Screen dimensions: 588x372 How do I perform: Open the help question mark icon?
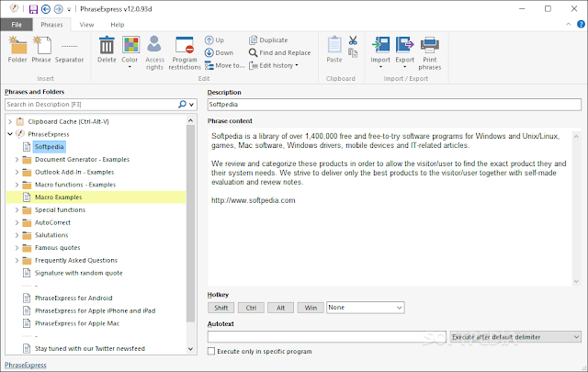click(x=581, y=25)
